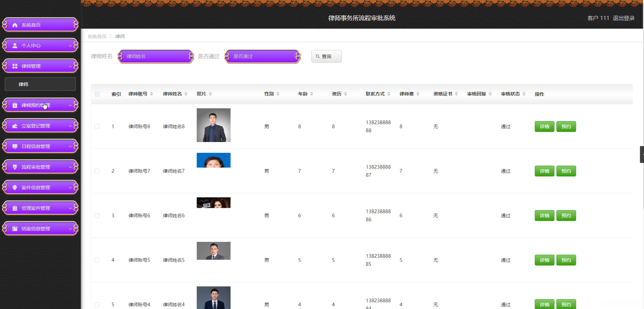Image resolution: width=644 pixels, height=309 pixels.
Task: Click the icon beside 流程审批管理
Action: click(x=15, y=167)
